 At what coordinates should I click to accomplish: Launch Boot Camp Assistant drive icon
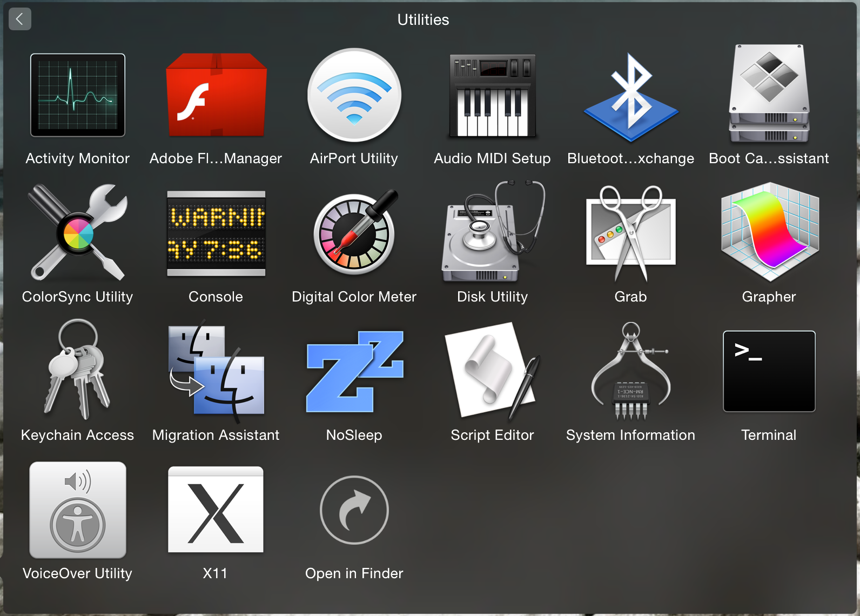(x=769, y=94)
